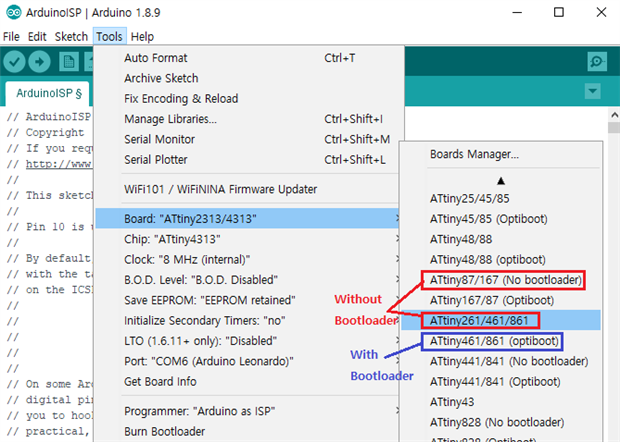Select Archive Sketch
The width and height of the screenshot is (620, 442).
(x=247, y=78)
